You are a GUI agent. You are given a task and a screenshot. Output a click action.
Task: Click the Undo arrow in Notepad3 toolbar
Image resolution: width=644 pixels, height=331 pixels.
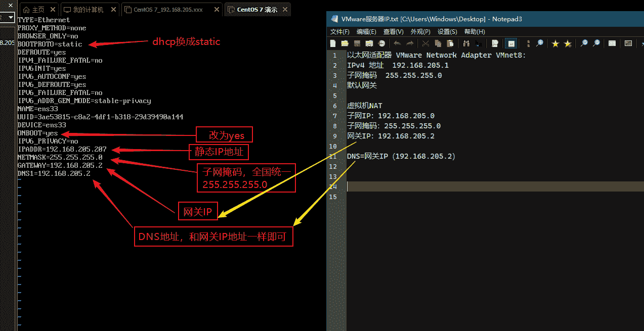click(398, 43)
